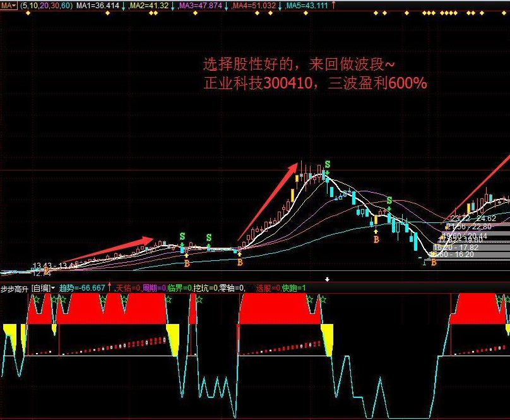Click the 16.20 - 17.82 price range label

click(456, 248)
